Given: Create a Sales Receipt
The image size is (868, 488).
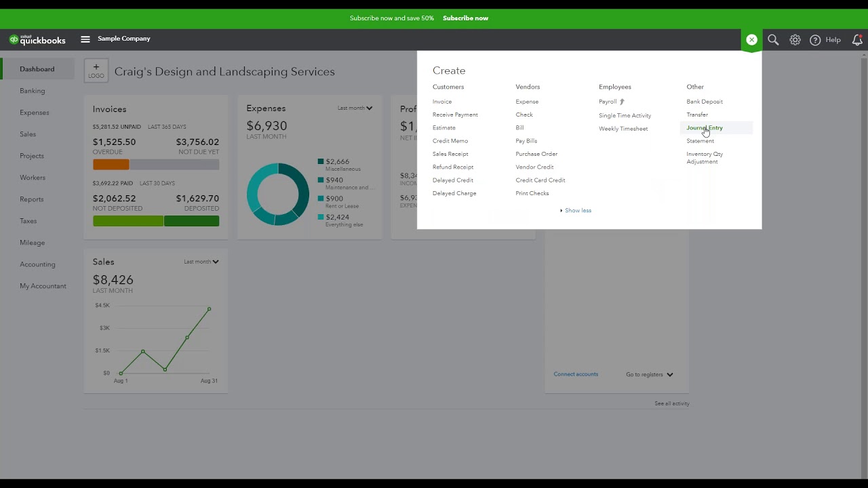Looking at the screenshot, I should pos(450,154).
